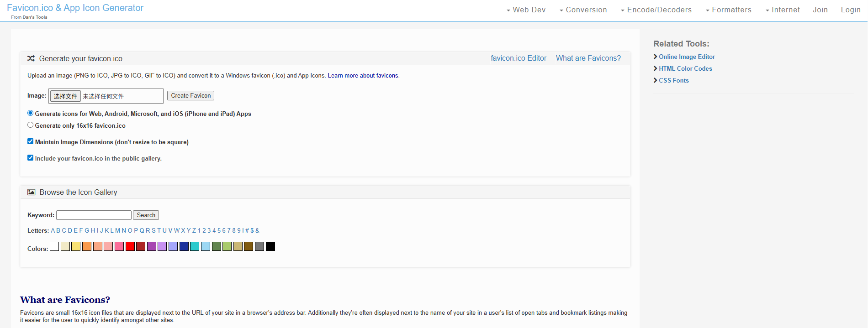This screenshot has height=328, width=868.
Task: Toggle Include favicon in public gallery checkbox
Action: point(31,158)
